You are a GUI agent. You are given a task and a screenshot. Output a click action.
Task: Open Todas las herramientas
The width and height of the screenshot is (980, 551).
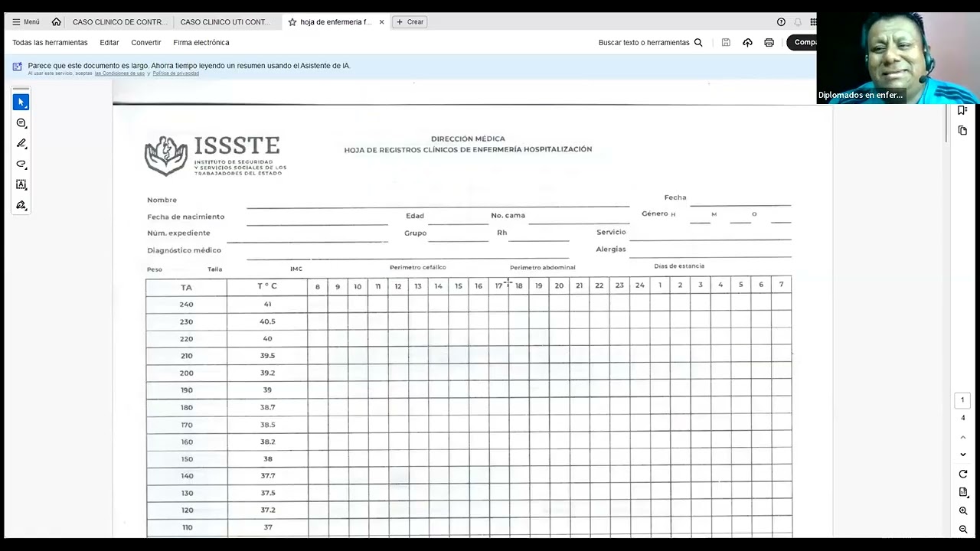[x=50, y=43]
